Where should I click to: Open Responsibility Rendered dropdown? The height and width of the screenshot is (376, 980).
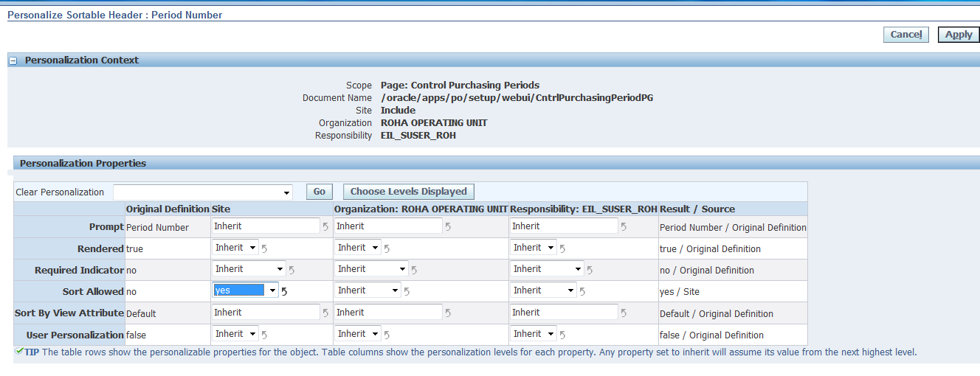click(534, 248)
